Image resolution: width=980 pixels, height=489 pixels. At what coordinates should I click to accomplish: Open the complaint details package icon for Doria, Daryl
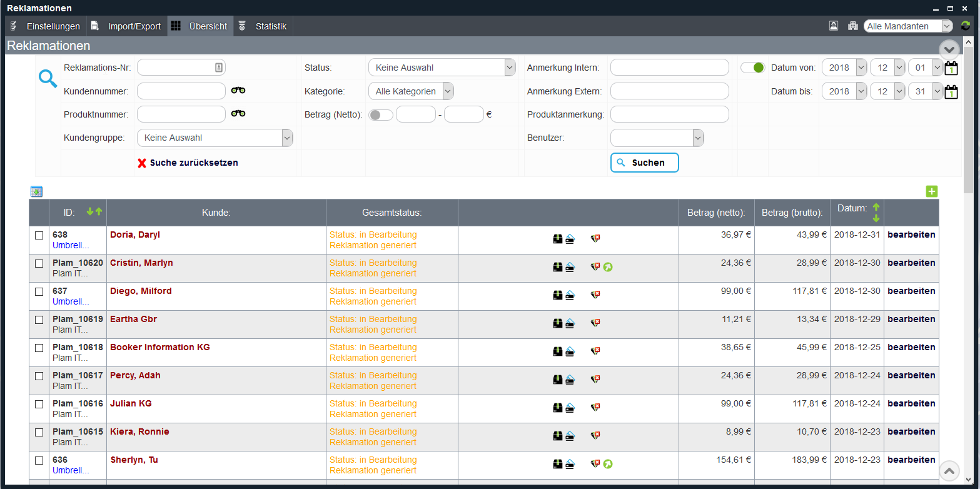click(x=558, y=238)
